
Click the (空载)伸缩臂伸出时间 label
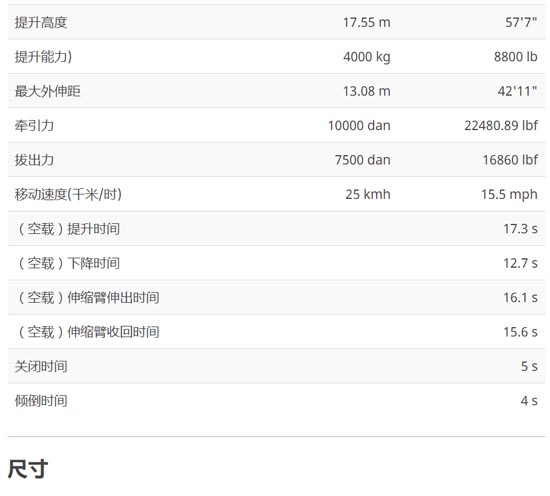point(88,298)
